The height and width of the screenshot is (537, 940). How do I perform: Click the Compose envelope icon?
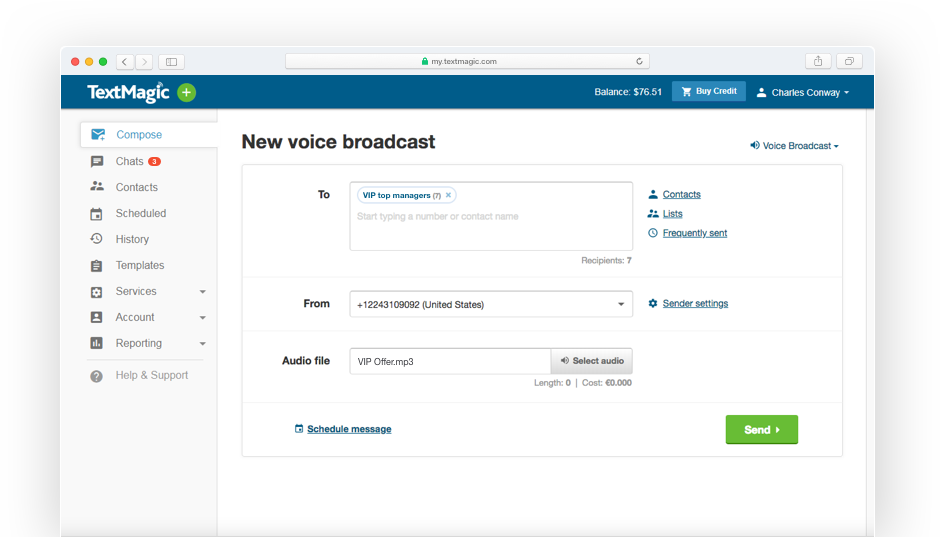click(98, 134)
